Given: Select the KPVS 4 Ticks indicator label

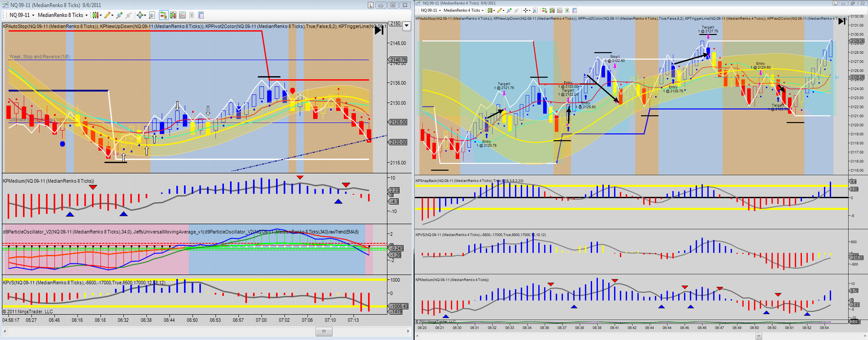Looking at the screenshot, I should coord(481,235).
